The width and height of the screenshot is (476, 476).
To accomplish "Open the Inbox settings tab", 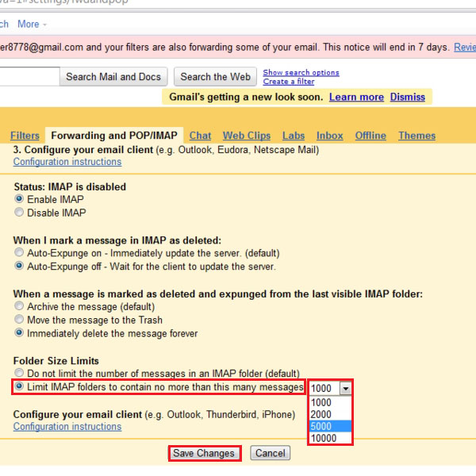I will pos(330,136).
